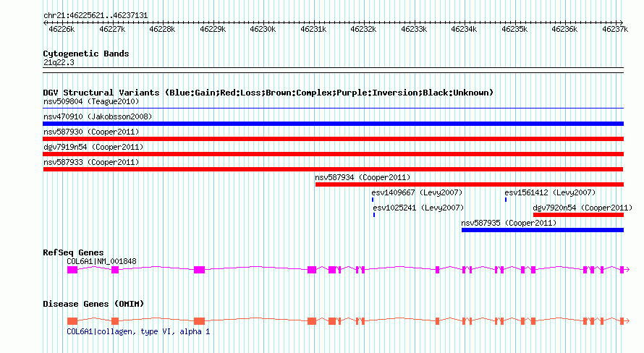Click the DGV Structural Variants track title

(268, 93)
